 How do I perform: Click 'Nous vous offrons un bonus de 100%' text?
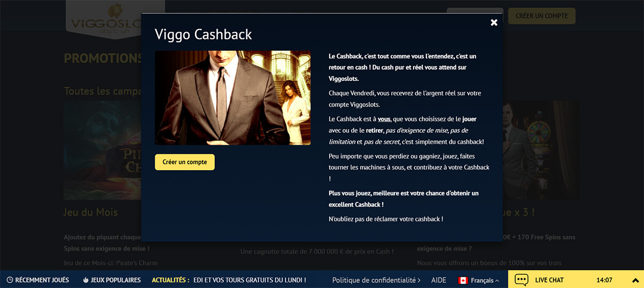(x=489, y=263)
